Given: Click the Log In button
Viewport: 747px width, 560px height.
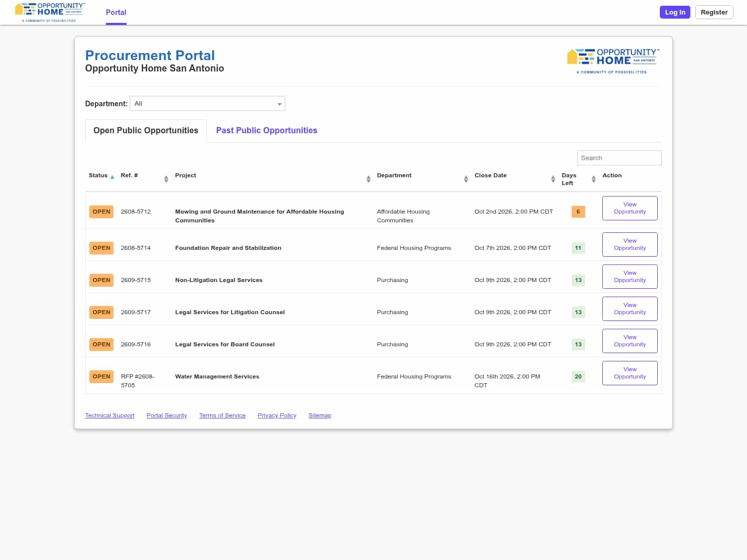Looking at the screenshot, I should (x=675, y=12).
